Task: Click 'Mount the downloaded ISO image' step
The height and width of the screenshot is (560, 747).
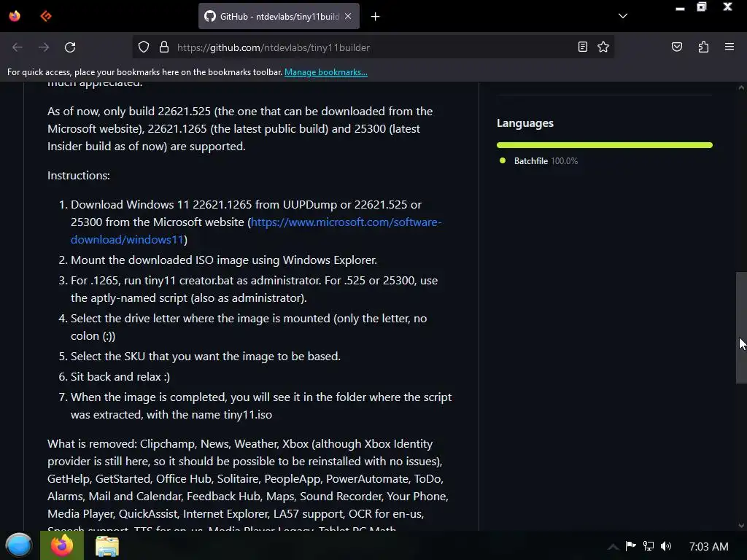Action: point(223,260)
